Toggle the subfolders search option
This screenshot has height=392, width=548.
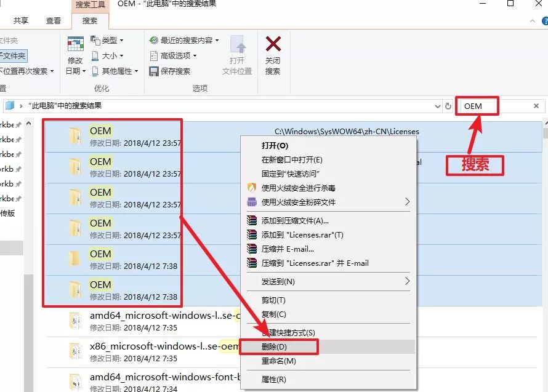[13, 55]
